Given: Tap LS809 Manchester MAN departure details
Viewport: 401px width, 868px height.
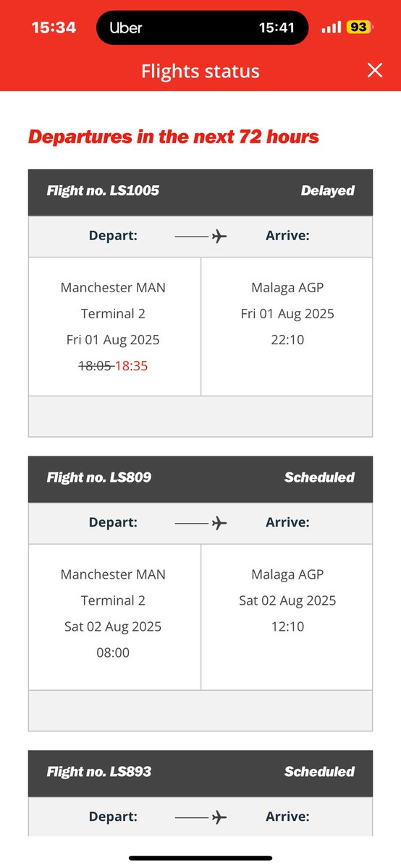Looking at the screenshot, I should click(x=114, y=613).
